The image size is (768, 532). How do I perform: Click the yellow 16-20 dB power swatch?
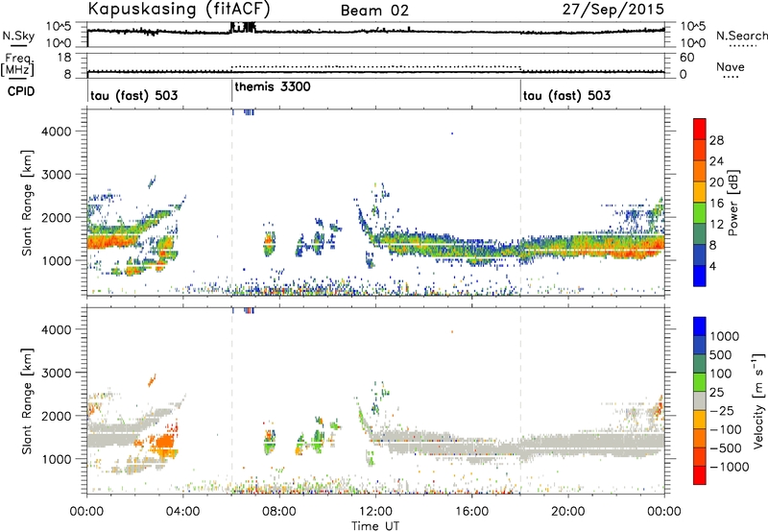click(700, 192)
